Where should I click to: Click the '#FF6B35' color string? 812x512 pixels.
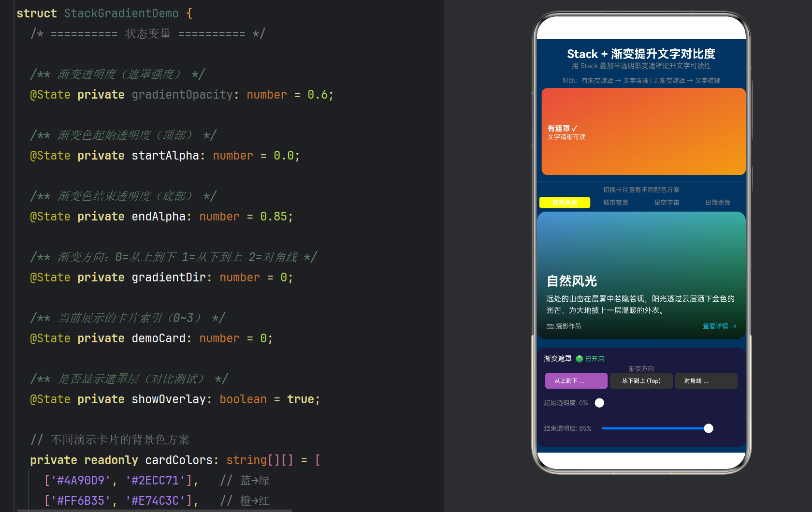click(81, 501)
